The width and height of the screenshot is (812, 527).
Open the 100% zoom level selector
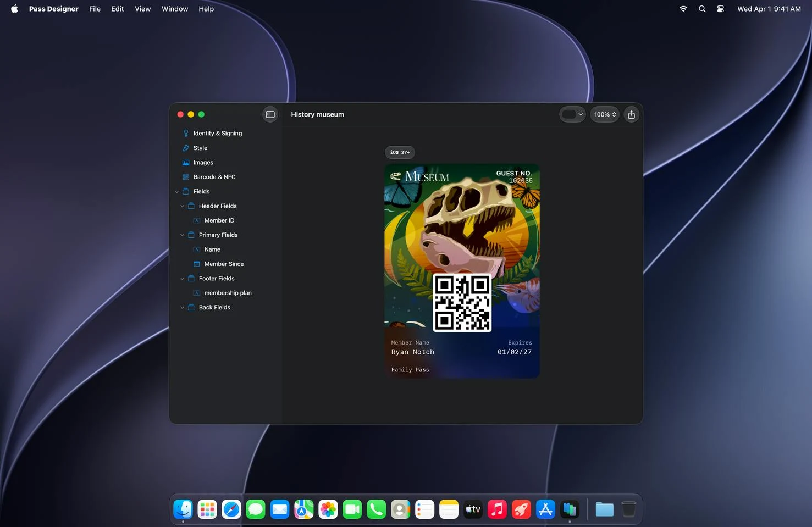[605, 114]
